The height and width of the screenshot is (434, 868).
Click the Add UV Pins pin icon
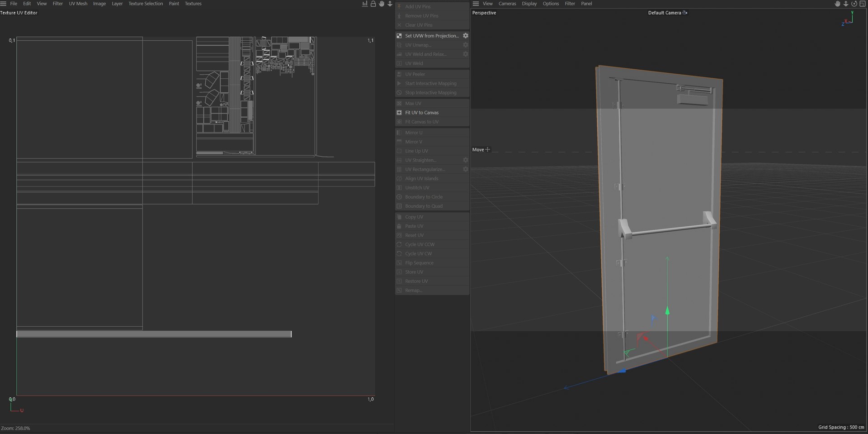click(399, 7)
